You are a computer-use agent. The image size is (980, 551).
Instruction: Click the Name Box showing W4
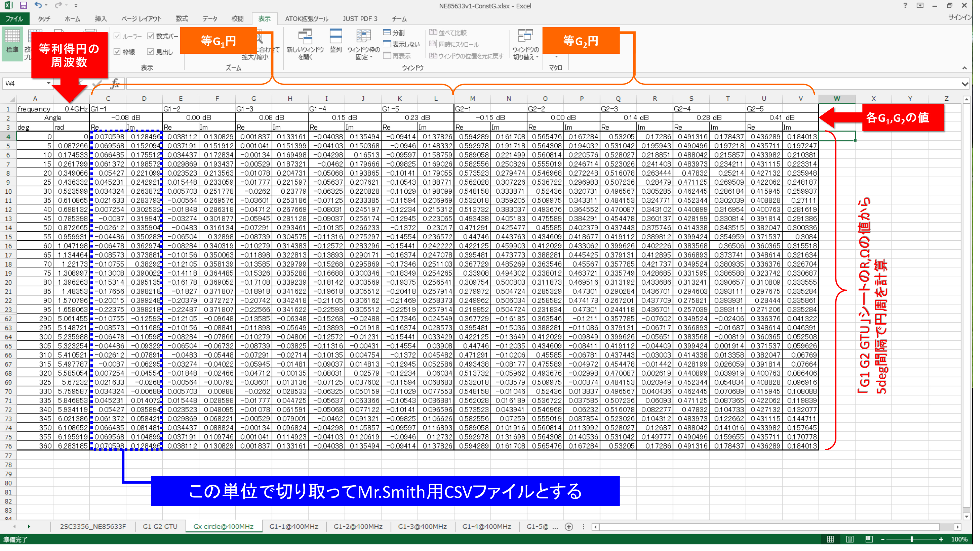pos(24,84)
